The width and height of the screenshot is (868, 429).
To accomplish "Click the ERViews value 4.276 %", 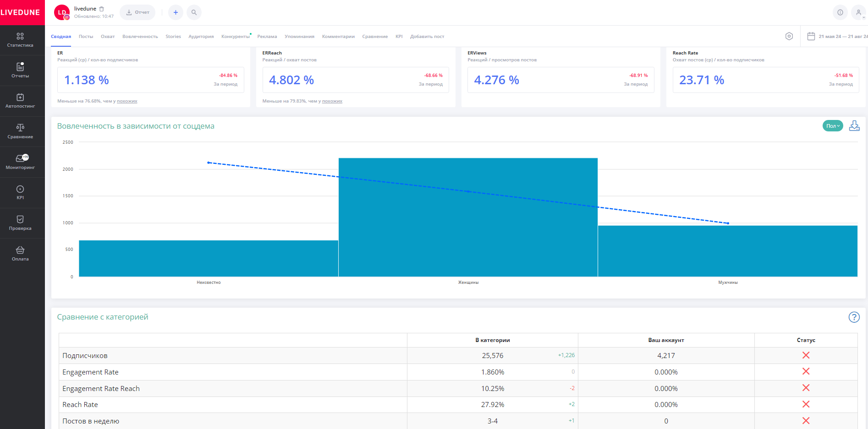I will coord(497,80).
